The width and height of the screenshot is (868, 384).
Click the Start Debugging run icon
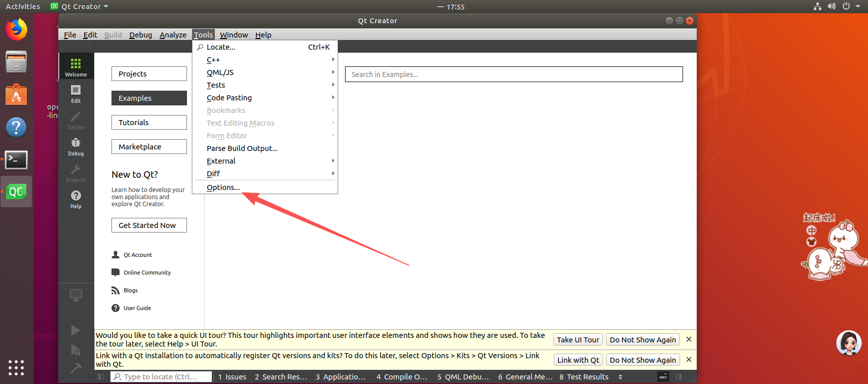76,350
